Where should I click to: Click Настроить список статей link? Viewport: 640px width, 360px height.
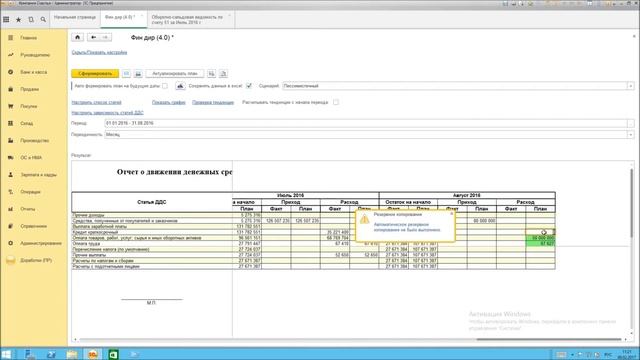96,102
